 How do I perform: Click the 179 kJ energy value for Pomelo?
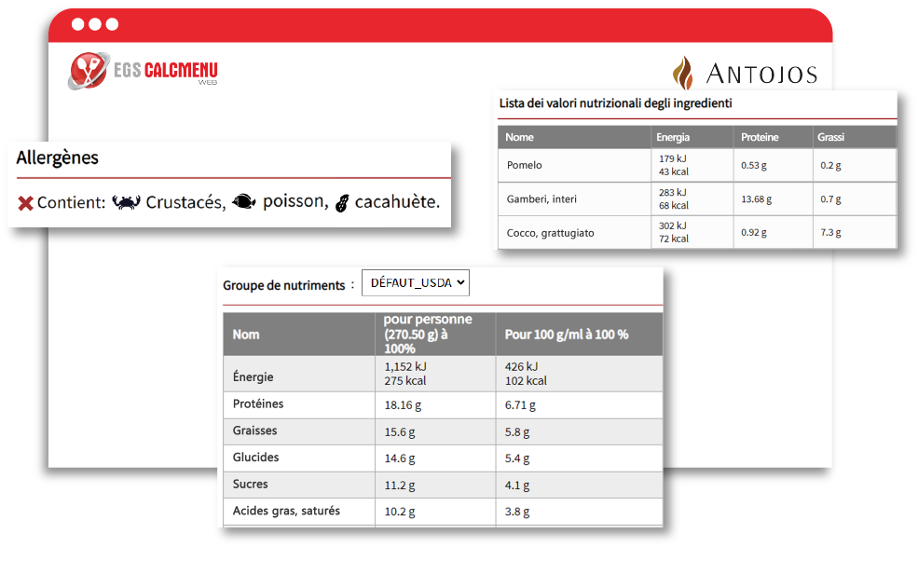pos(673,158)
